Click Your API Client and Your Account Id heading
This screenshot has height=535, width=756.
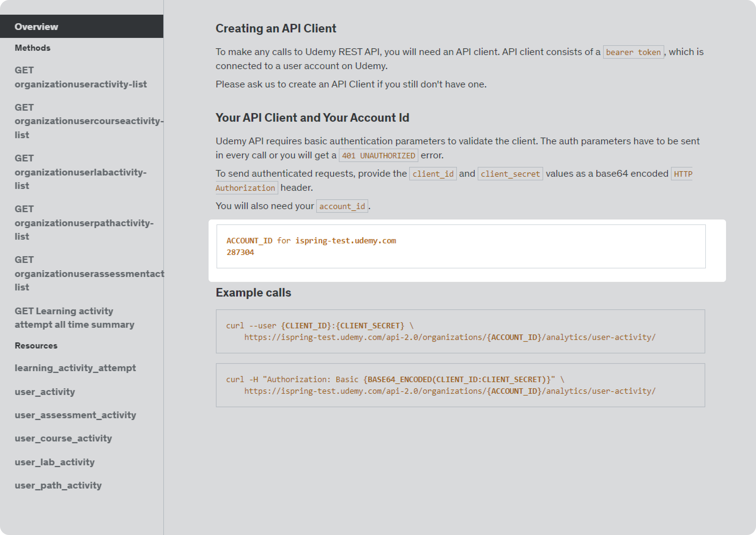click(x=313, y=118)
